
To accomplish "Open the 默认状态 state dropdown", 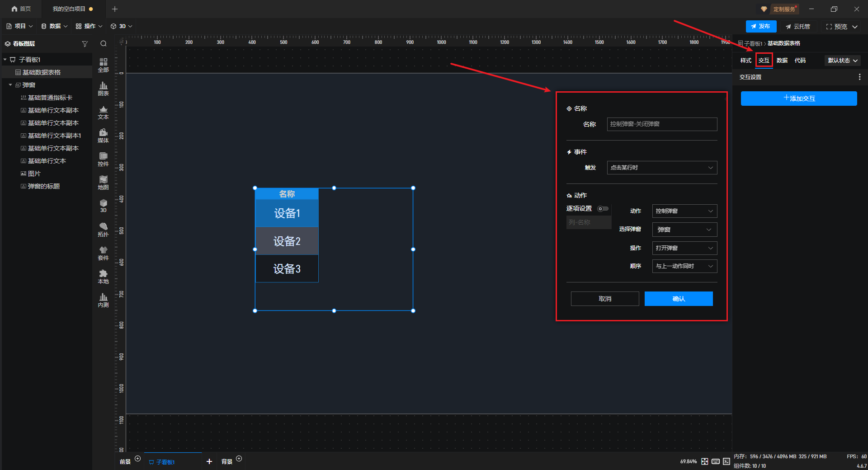I will (843, 61).
